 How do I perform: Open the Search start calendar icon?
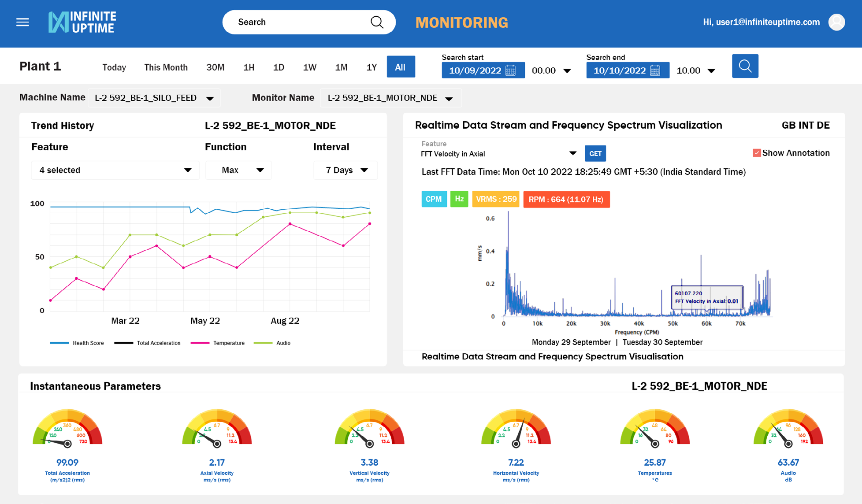point(510,70)
